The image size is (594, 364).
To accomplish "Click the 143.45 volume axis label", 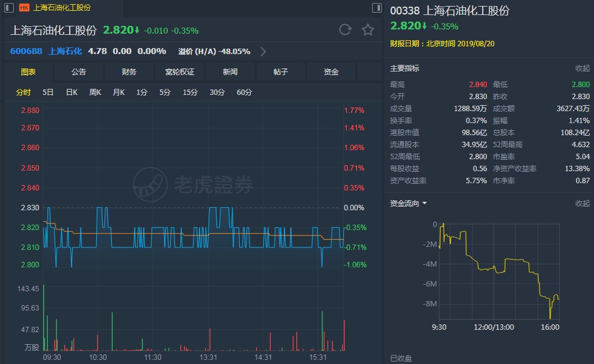I will coord(28,289).
